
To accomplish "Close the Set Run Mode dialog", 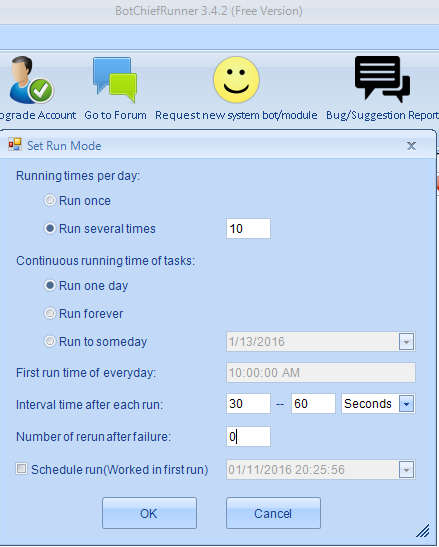I will (411, 146).
